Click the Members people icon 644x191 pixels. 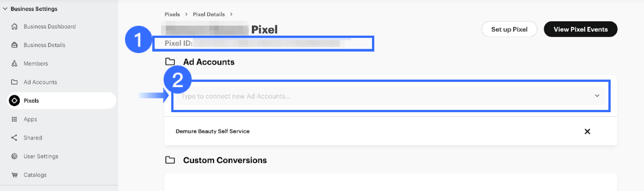point(14,64)
